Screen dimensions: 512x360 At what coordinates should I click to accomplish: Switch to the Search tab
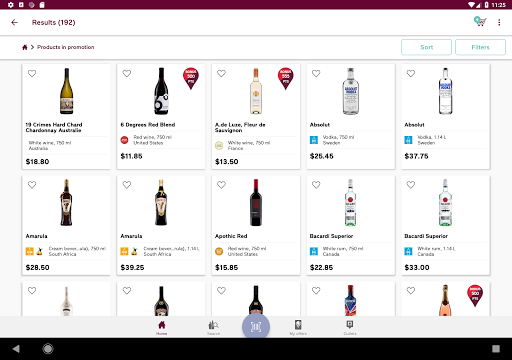point(213,328)
